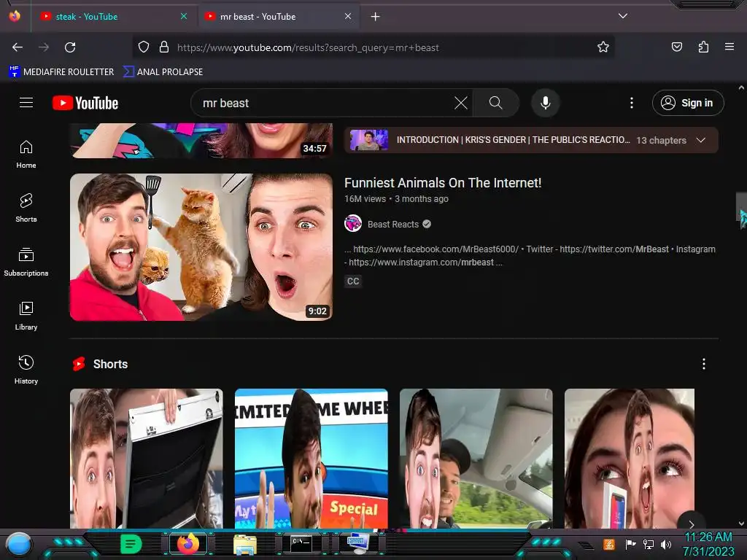Image resolution: width=747 pixels, height=560 pixels.
Task: Open Firefox tracking protection shield icon
Action: pos(144,47)
